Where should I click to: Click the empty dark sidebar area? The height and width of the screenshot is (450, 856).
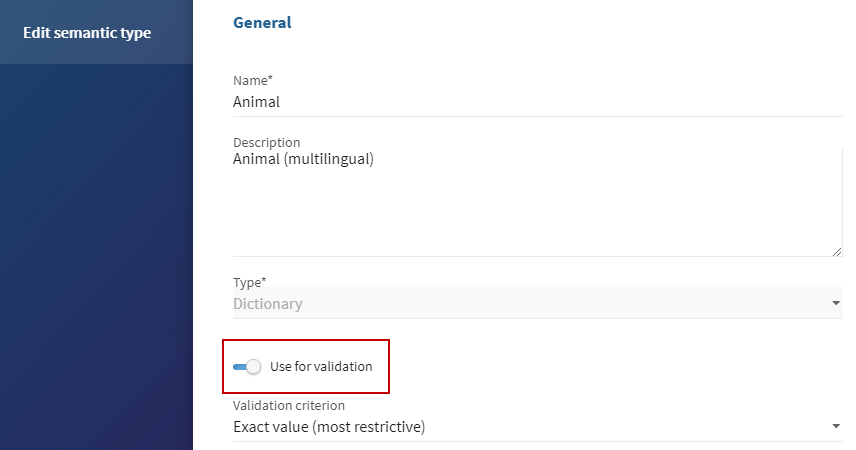coord(96,260)
